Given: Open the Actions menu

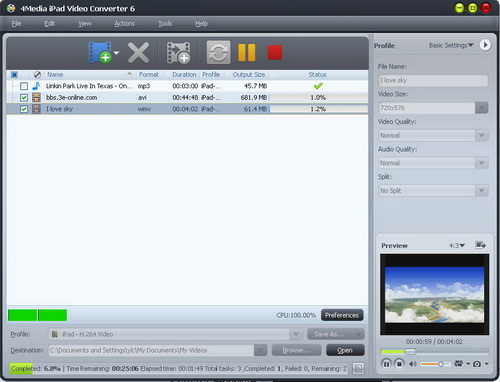Looking at the screenshot, I should point(125,24).
